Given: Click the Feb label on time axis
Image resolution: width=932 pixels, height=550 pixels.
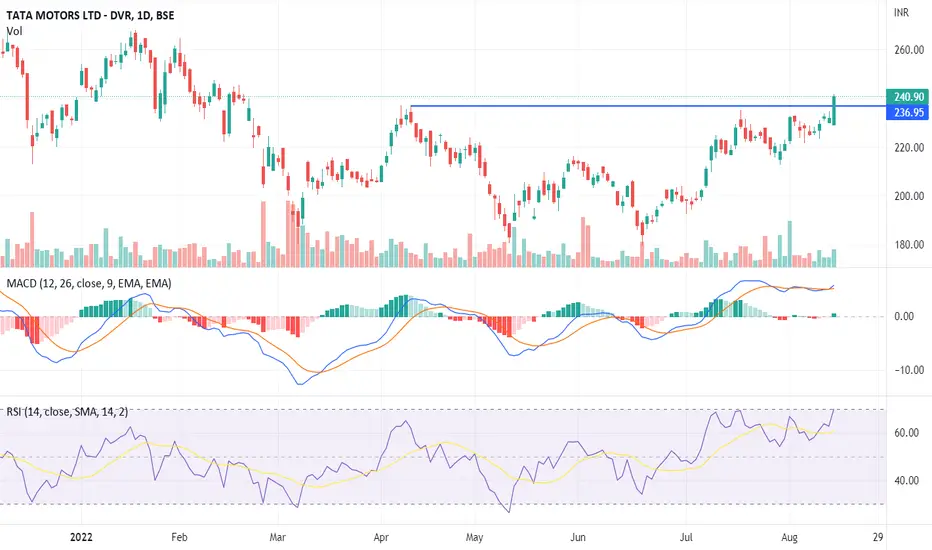Looking at the screenshot, I should point(179,538).
